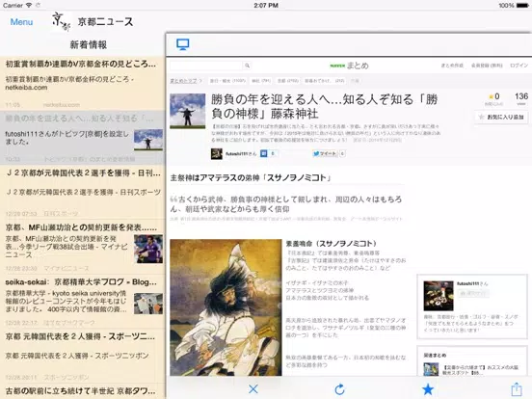Click the seika-sekai blog thumbnail
The width and height of the screenshot is (532, 399).
click(148, 304)
